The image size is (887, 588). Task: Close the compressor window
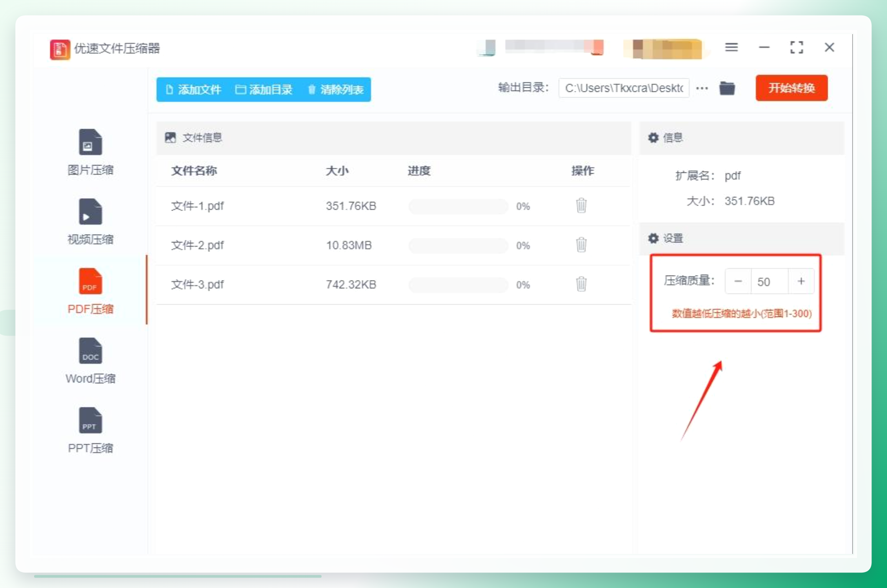pyautogui.click(x=829, y=47)
